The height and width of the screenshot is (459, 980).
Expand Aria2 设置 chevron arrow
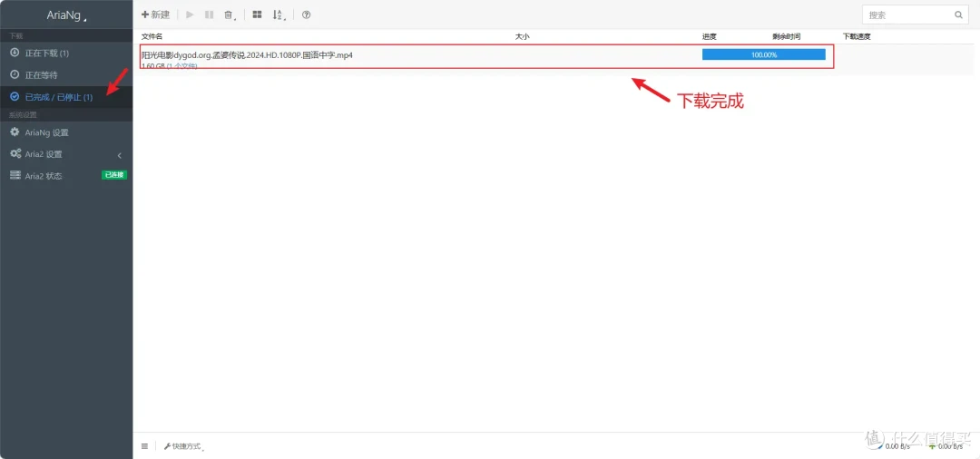click(120, 155)
